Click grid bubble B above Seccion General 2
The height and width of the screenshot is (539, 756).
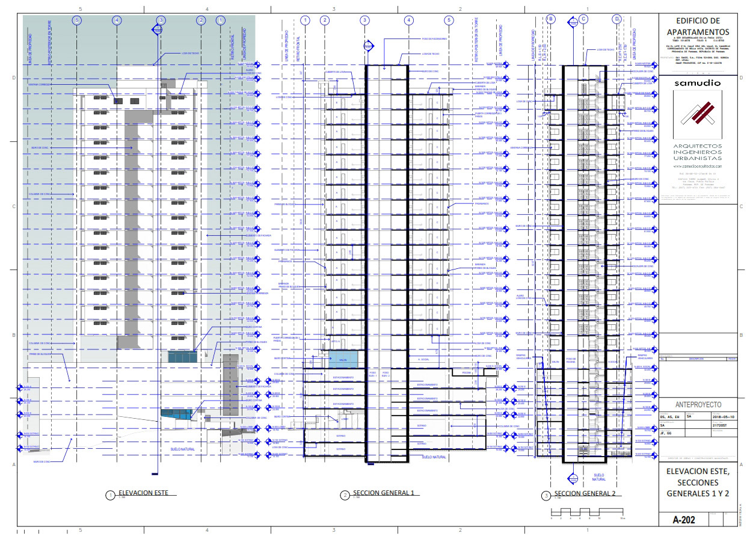(x=550, y=20)
